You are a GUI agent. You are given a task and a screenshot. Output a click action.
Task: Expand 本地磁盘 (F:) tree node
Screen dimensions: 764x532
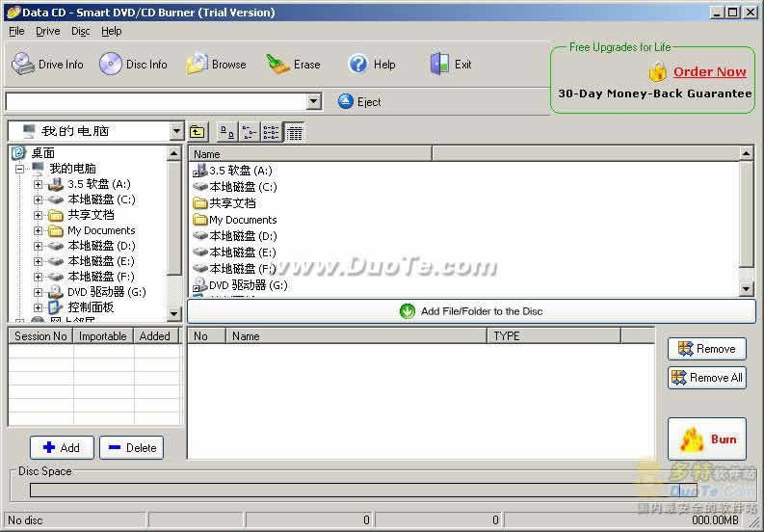click(38, 277)
